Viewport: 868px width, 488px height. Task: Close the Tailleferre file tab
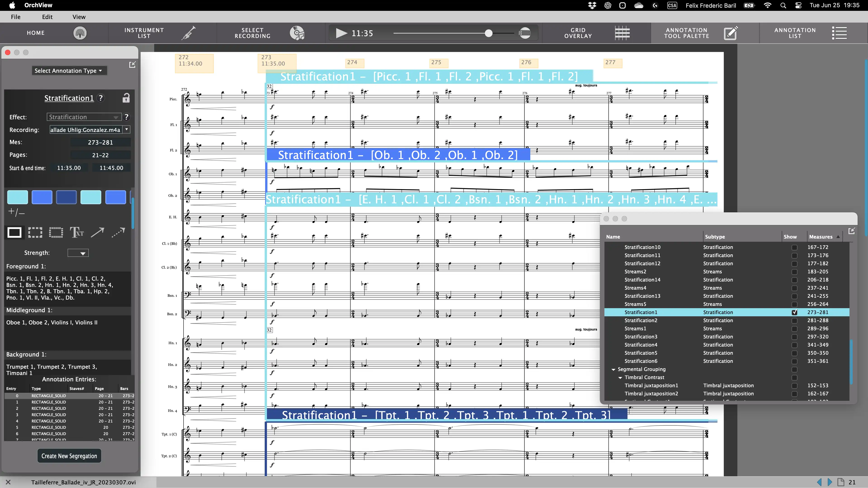click(x=8, y=482)
